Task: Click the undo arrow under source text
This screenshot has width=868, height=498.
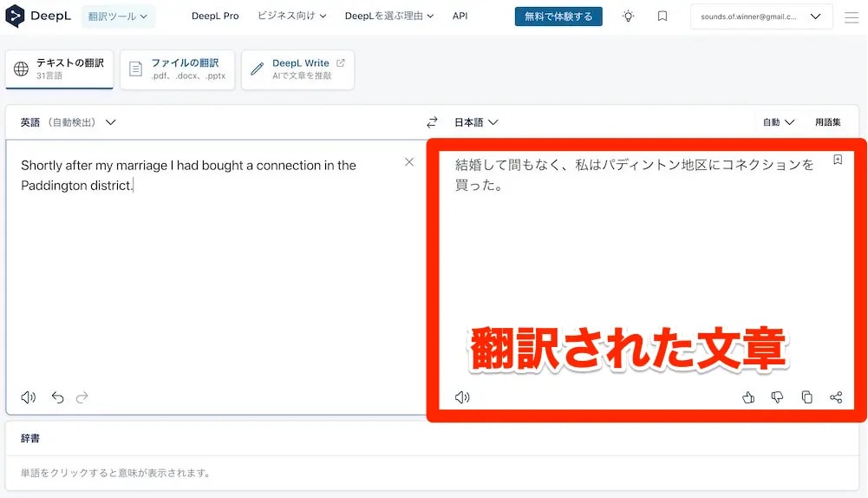Action: point(57,397)
